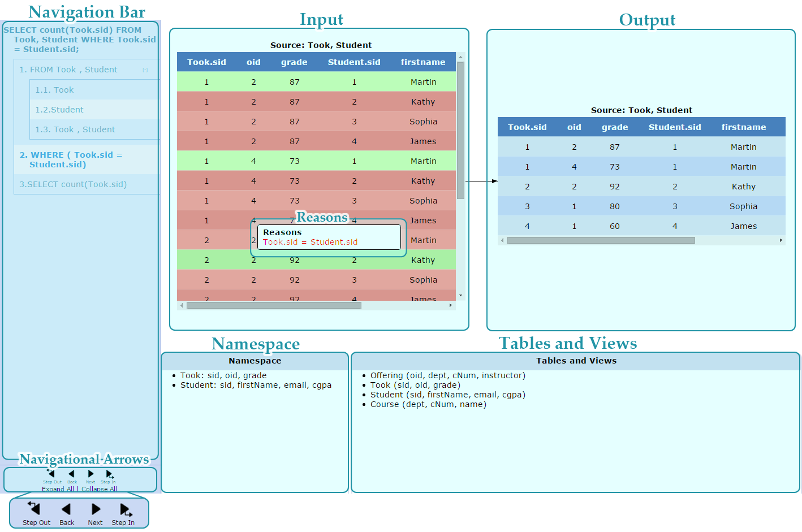The image size is (802, 532).
Task: Click Course (dept, cNum, name) in Tables and Views
Action: point(428,404)
